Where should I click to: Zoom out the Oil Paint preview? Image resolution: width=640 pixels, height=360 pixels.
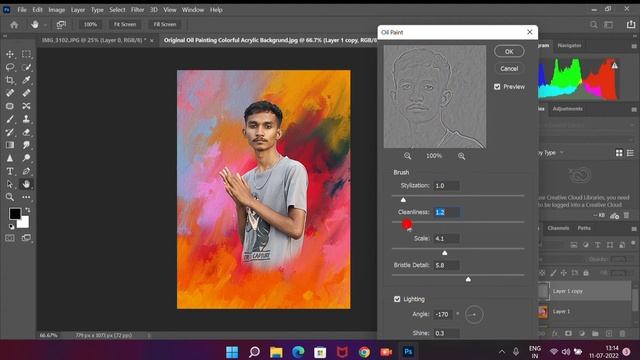coord(407,156)
